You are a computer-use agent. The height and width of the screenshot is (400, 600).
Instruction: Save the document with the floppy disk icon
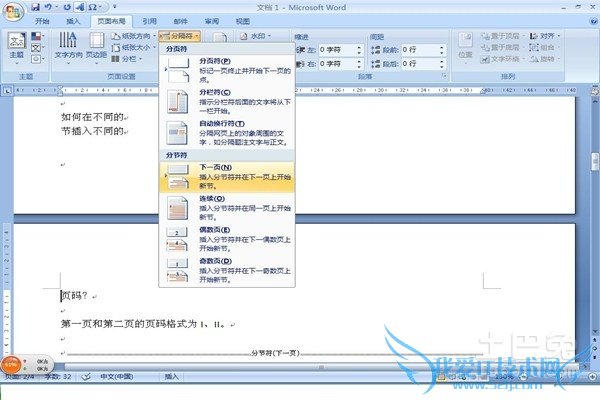coord(36,7)
